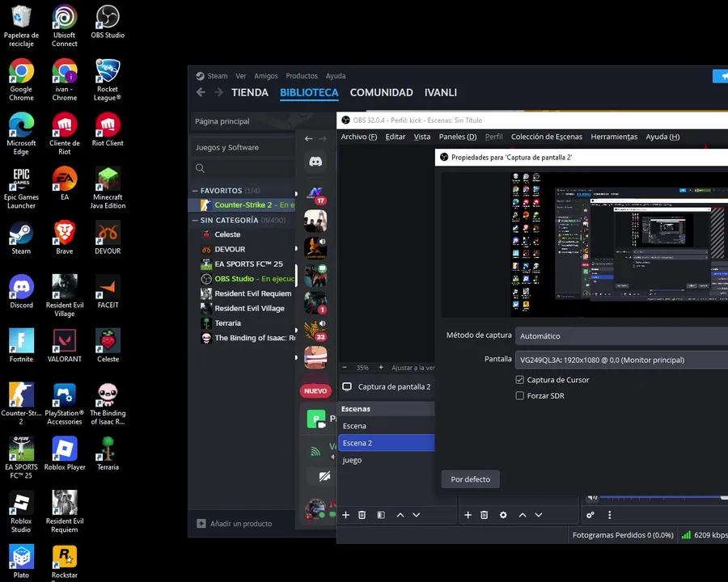Open the Brave browser desktop icon
The width and height of the screenshot is (728, 582).
coord(65,238)
